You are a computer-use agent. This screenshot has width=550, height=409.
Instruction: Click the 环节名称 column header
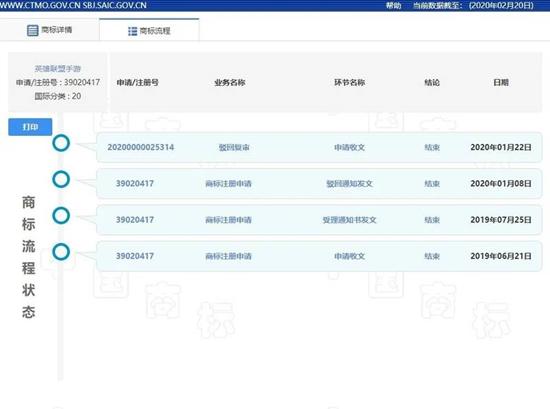pos(349,83)
